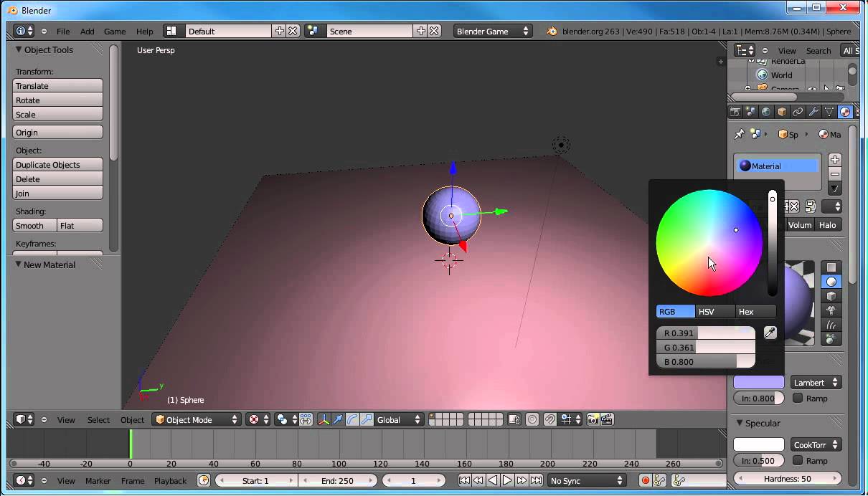This screenshot has height=496, width=868.
Task: Switch color picker to HSV mode
Action: coord(716,311)
